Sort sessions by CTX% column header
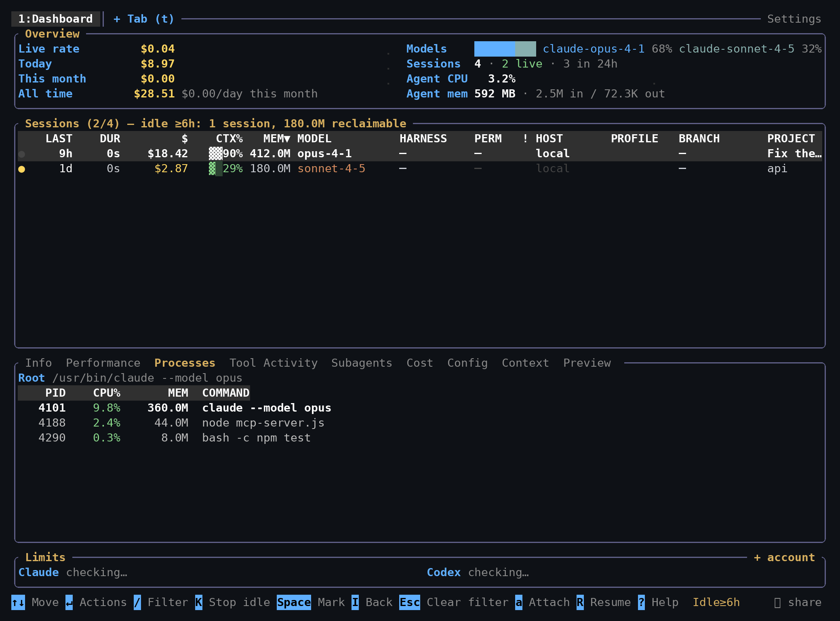840x621 pixels. (x=229, y=139)
